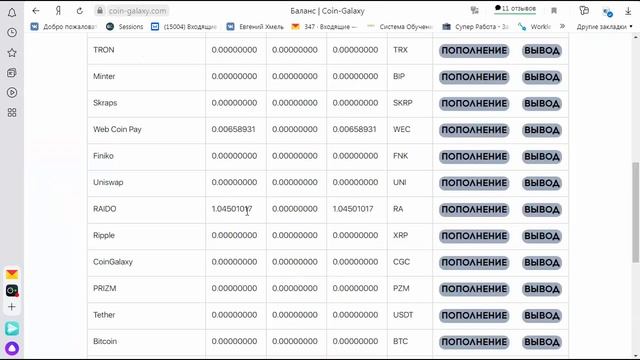
Task: Open the Sessions bookmark
Action: pos(124,27)
